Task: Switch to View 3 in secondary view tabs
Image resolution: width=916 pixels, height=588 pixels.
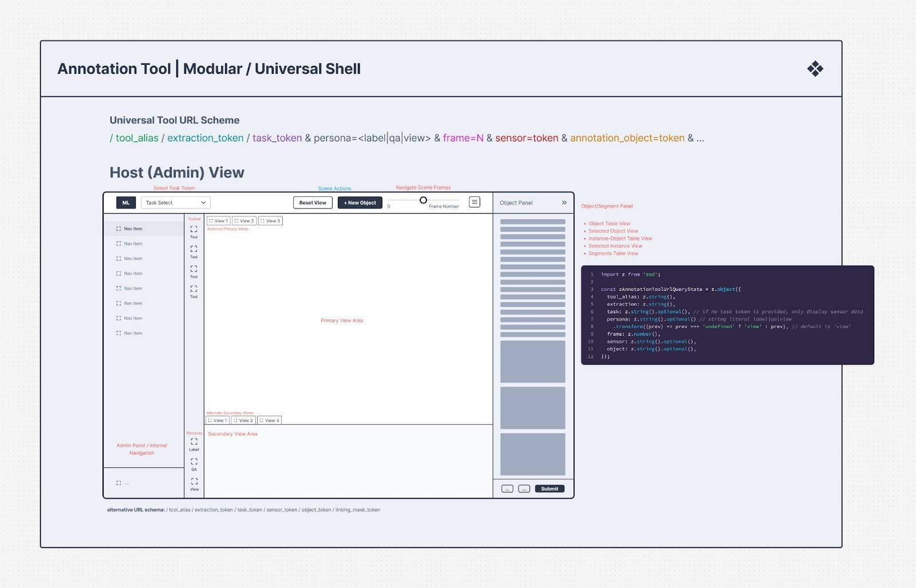Action: pyautogui.click(x=270, y=420)
